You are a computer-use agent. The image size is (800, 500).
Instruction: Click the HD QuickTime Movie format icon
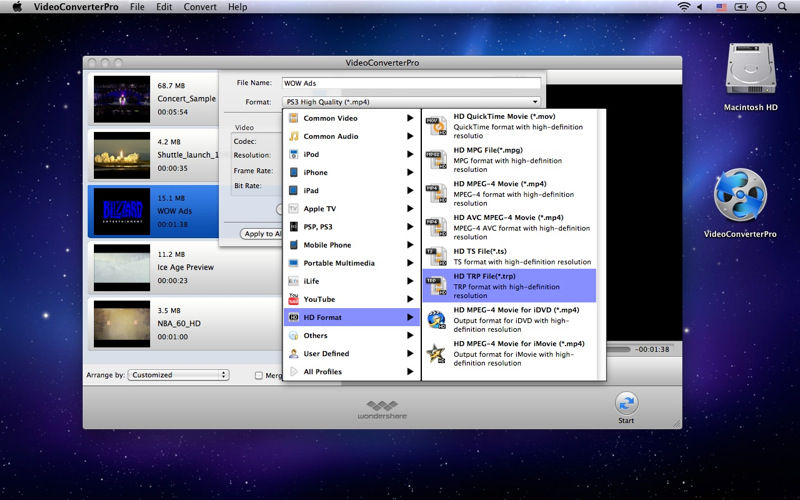click(436, 126)
